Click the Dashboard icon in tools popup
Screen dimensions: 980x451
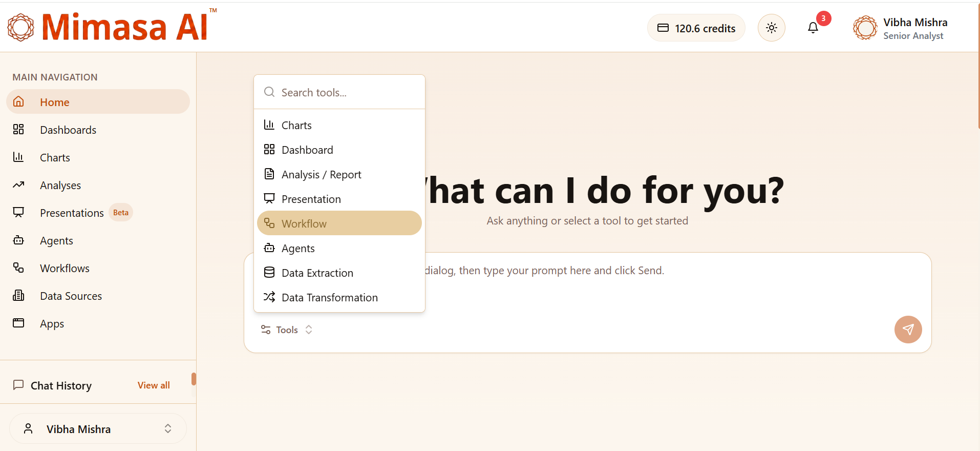tap(269, 149)
